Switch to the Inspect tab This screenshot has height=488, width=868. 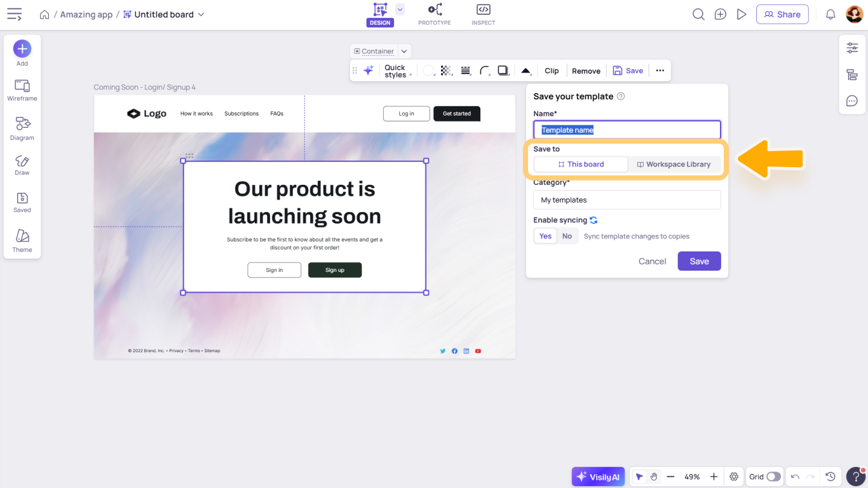(x=483, y=14)
